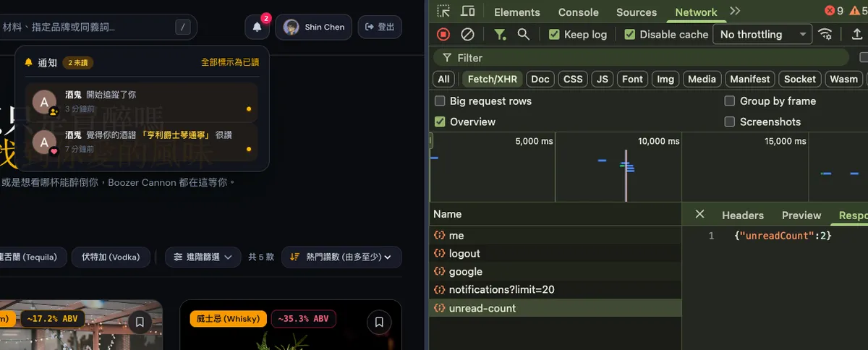Viewport: 868px width, 350px height.
Task: Enable Big request rows
Action: 440,101
